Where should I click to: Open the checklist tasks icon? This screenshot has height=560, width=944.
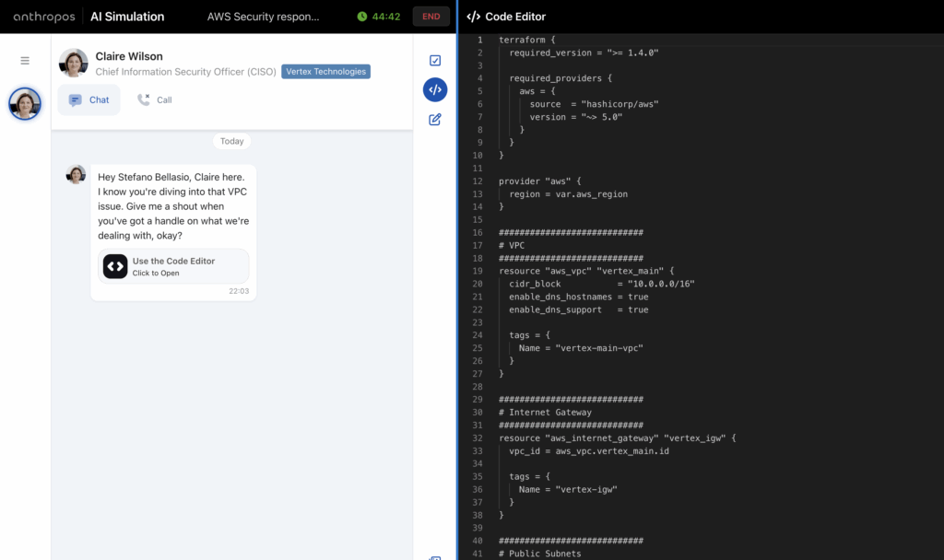click(435, 61)
